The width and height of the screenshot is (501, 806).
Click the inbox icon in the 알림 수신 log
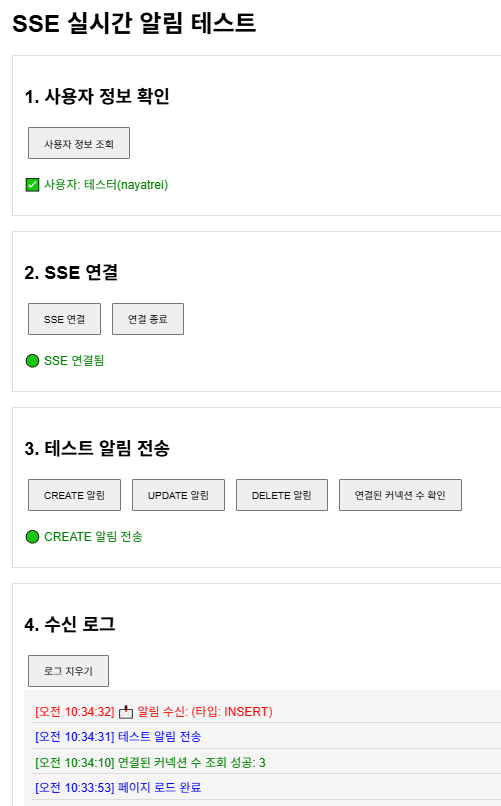(126, 712)
